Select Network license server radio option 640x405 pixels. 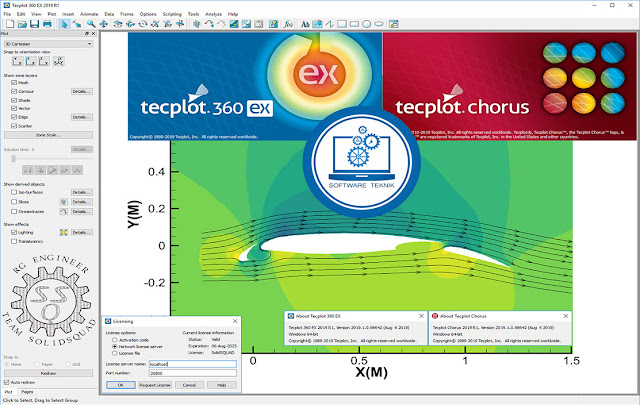point(115,346)
